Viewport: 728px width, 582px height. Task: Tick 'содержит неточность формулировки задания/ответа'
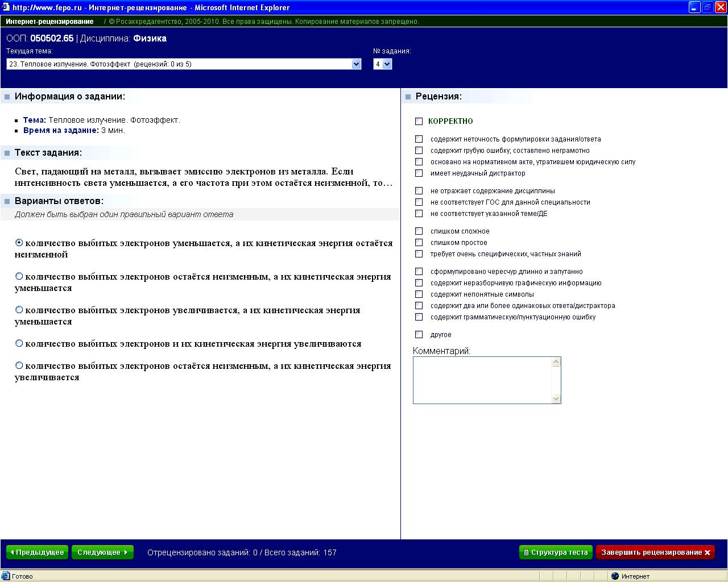tap(419, 139)
